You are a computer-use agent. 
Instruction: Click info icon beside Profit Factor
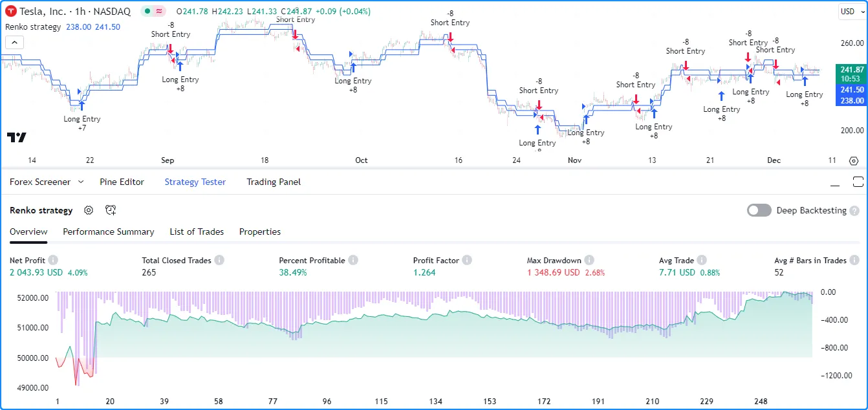tap(467, 261)
